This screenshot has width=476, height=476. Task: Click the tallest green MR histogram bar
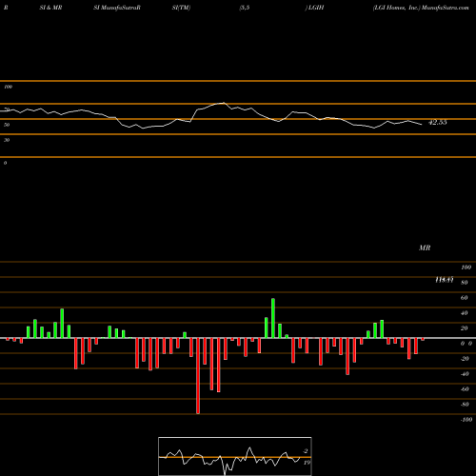(x=273, y=318)
